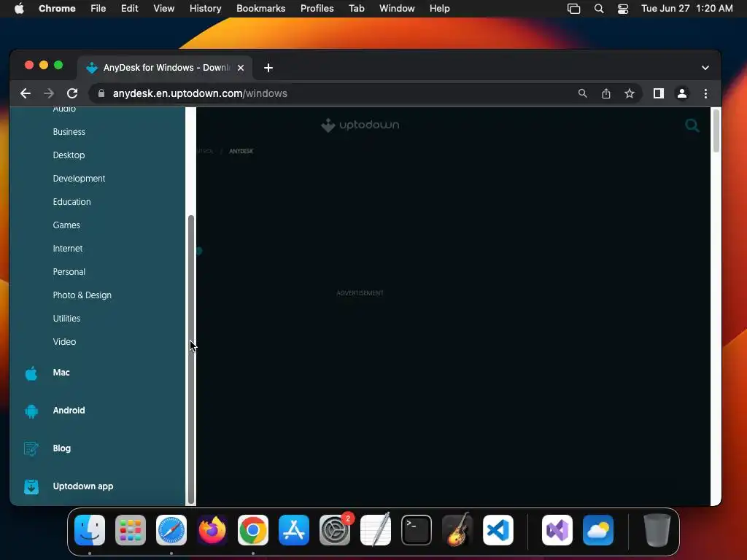This screenshot has width=747, height=560.
Task: Select the Utilities category
Action: 66,319
